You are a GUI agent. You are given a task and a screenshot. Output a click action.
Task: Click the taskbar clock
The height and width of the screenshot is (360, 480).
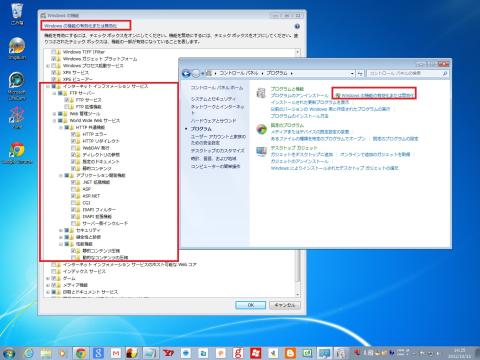460,353
